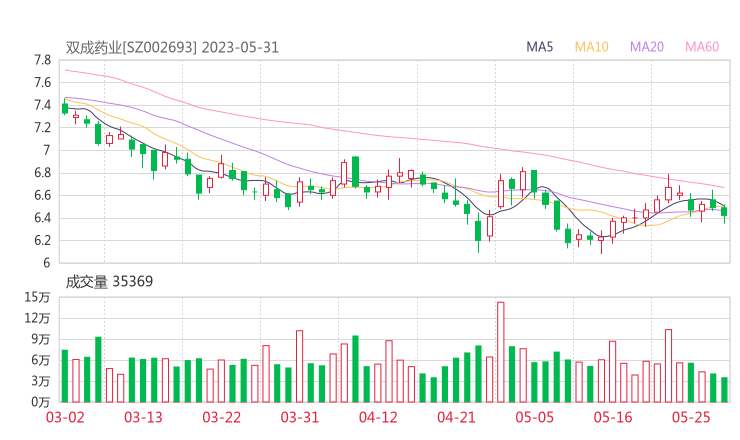This screenshot has width=740, height=440.
Task: Select the first green volume bar at 03-02
Action: 65,376
